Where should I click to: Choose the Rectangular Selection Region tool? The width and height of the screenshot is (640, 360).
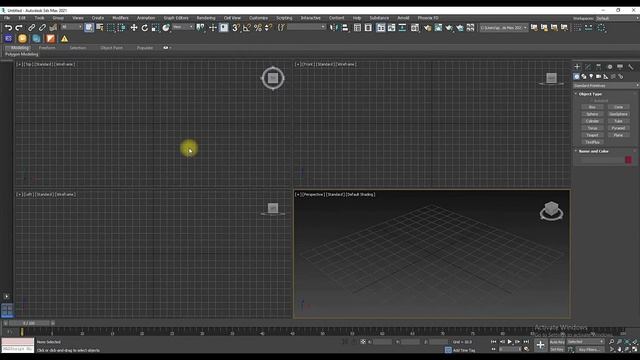tap(111, 28)
